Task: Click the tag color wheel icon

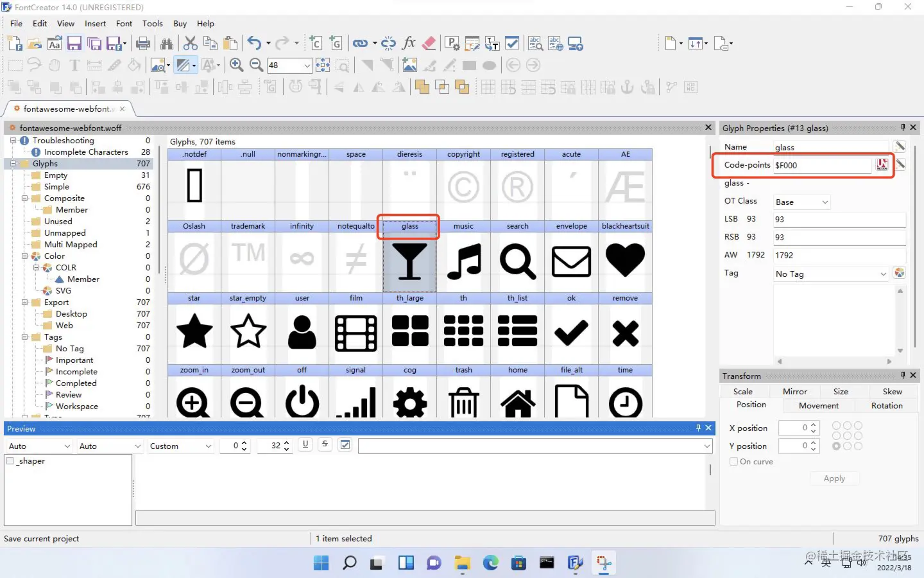Action: click(x=900, y=274)
